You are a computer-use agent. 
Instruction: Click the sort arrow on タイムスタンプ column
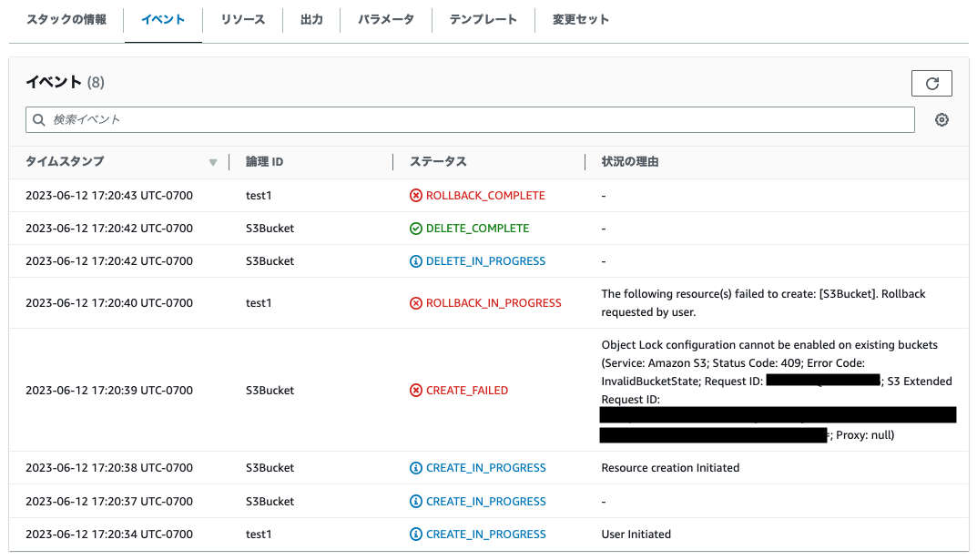pyautogui.click(x=213, y=162)
